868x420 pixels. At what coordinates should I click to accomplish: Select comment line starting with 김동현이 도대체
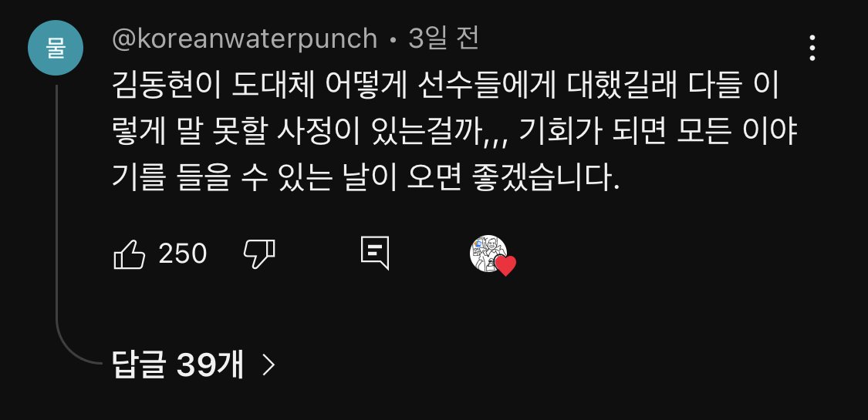pos(446,87)
